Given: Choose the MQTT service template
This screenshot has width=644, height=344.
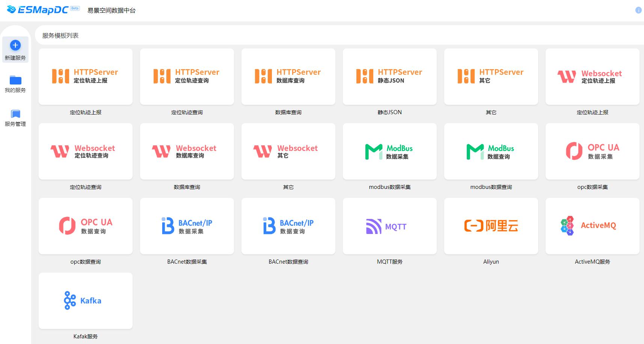Looking at the screenshot, I should tap(389, 226).
